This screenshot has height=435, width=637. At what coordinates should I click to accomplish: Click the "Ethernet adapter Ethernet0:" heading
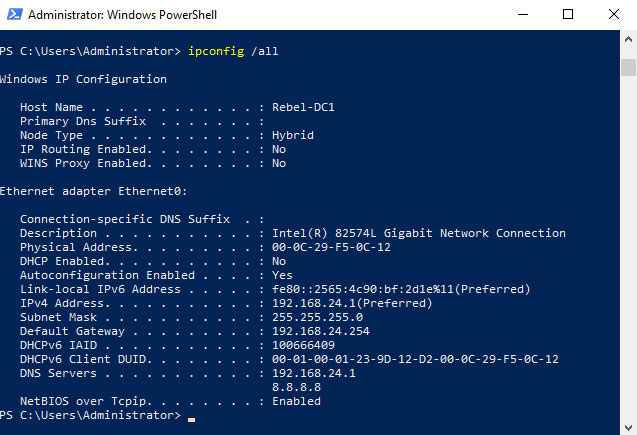(x=93, y=191)
